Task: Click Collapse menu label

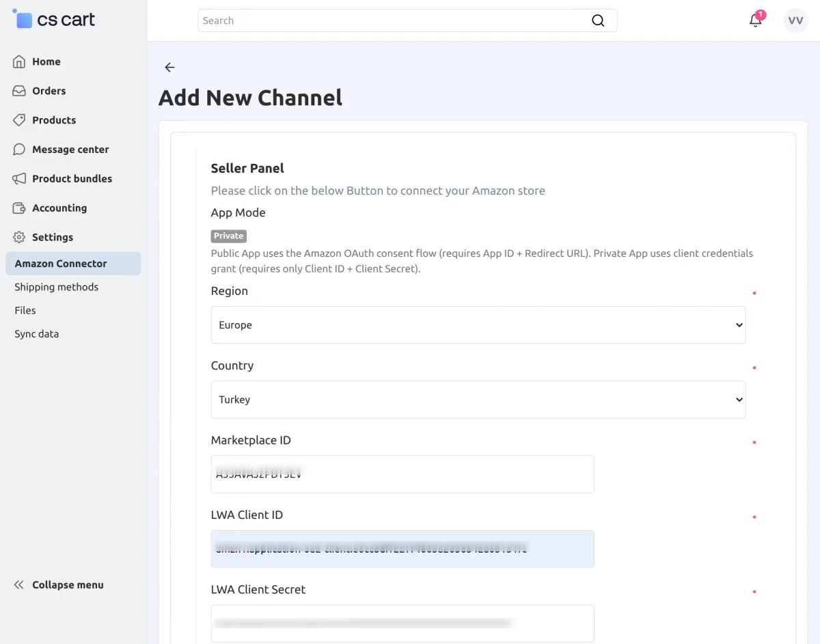Action: point(68,585)
